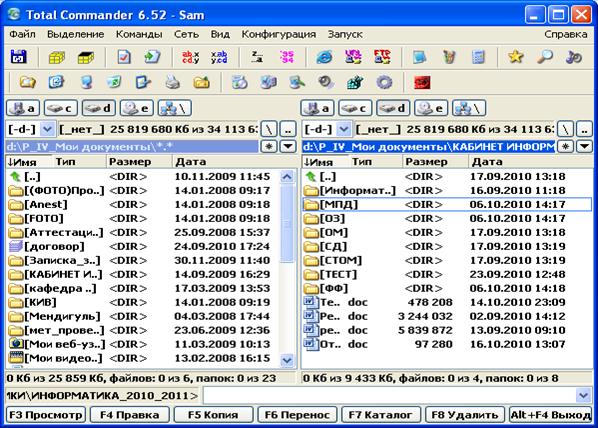Open the Конфигурация menu
Viewport: 598px width, 428px height.
279,34
